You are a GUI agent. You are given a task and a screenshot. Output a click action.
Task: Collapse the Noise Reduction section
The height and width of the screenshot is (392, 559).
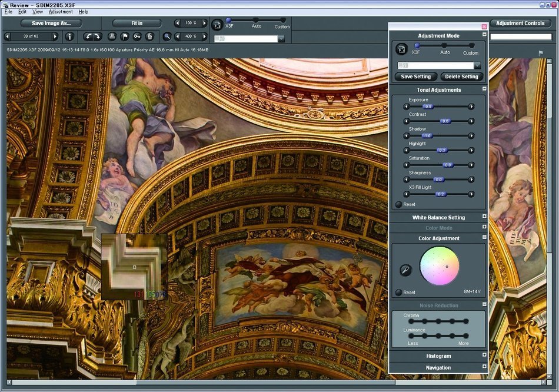point(484,304)
